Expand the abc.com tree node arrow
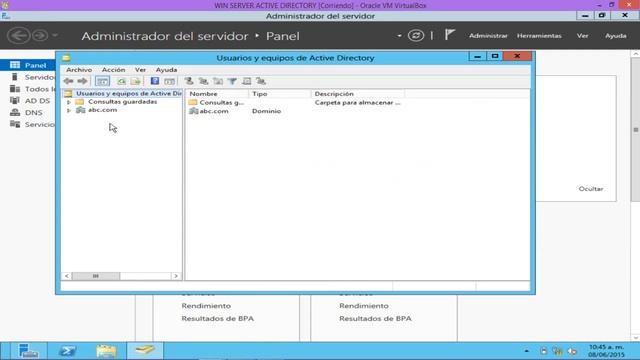640x360 pixels. coord(69,110)
